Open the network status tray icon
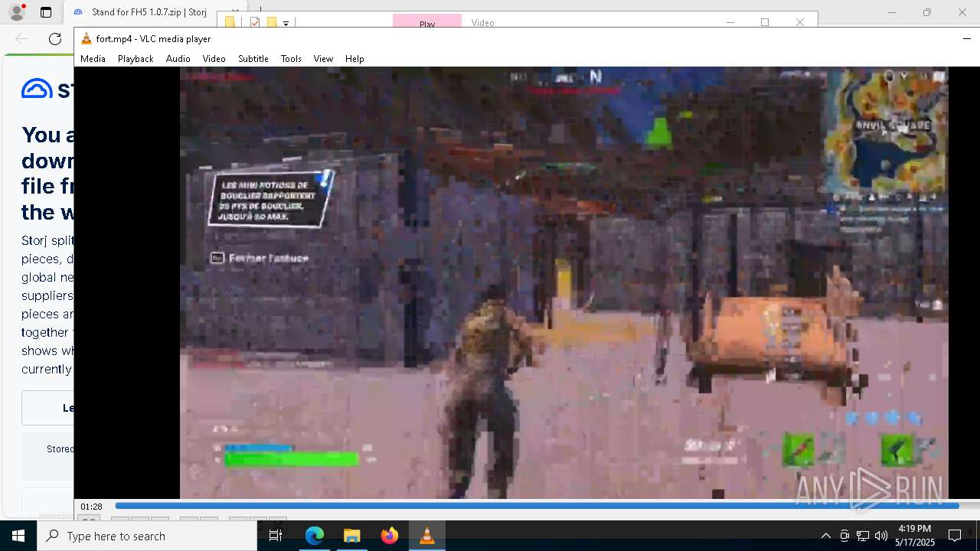 (863, 536)
